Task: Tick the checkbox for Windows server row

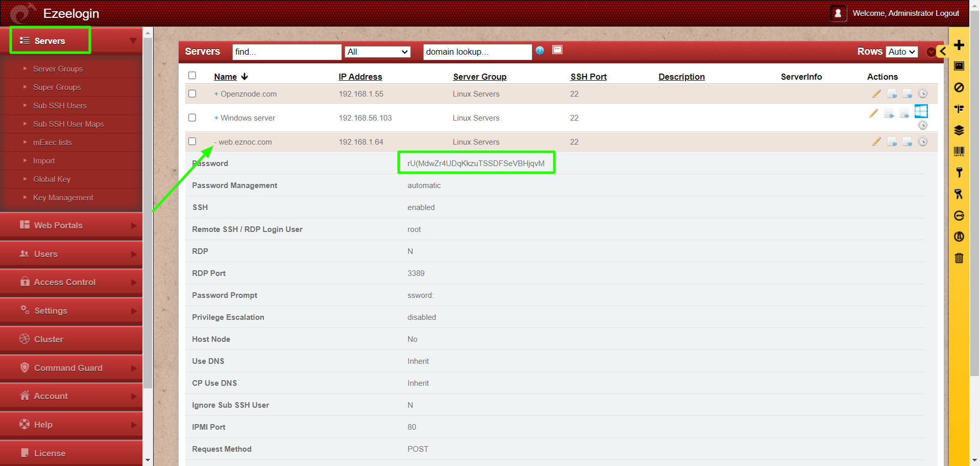Action: [x=192, y=118]
